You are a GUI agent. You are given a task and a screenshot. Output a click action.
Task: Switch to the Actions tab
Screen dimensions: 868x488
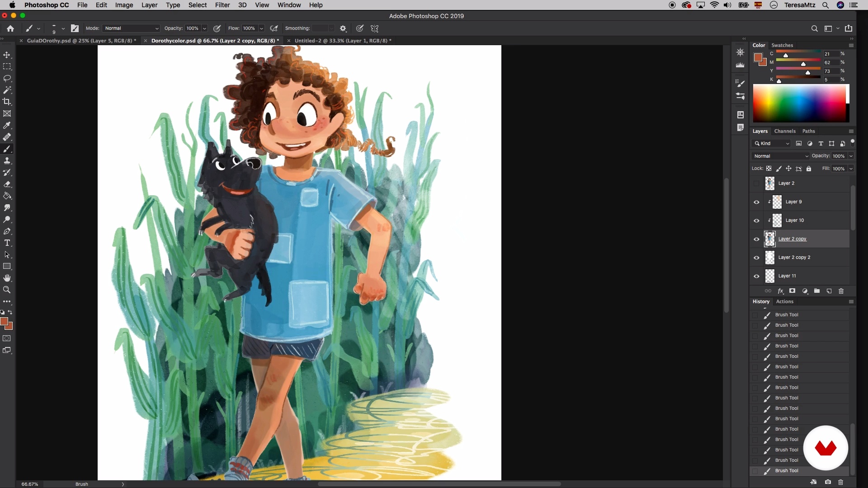784,301
